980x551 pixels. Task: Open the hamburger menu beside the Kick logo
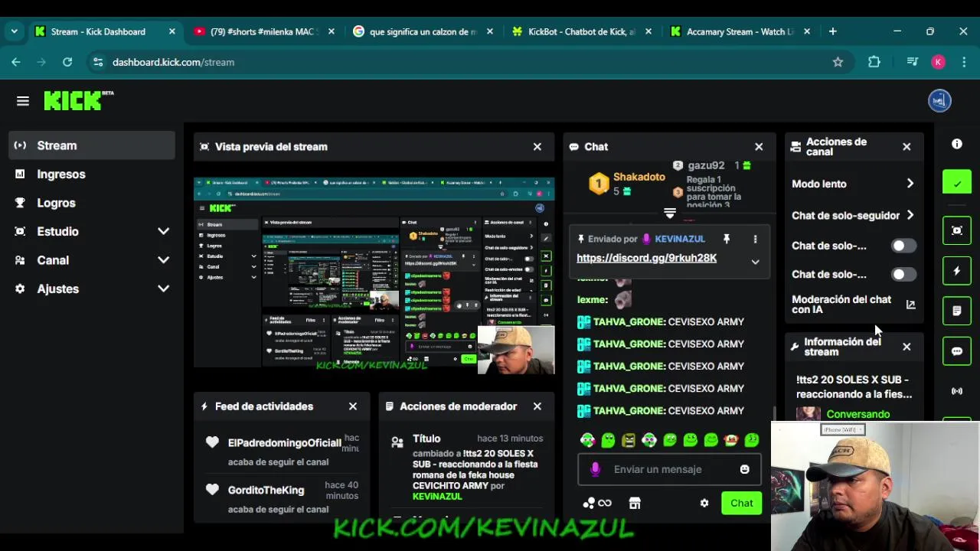click(x=23, y=101)
